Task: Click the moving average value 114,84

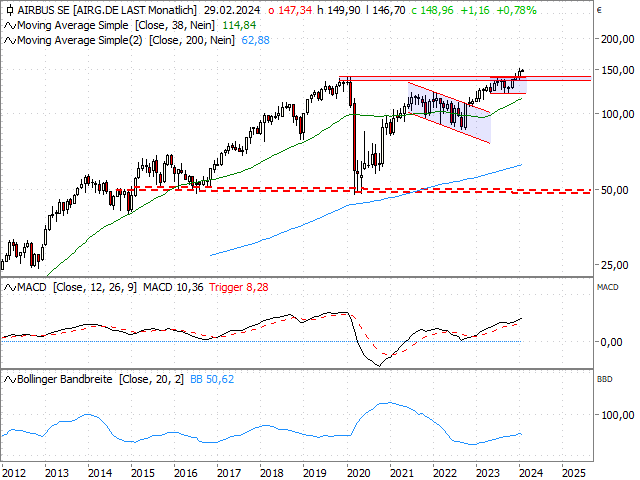Action: [x=239, y=25]
